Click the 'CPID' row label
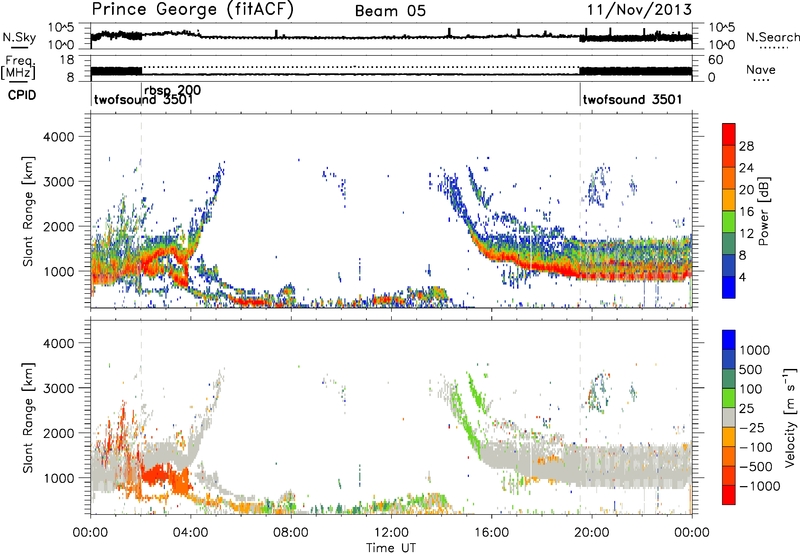 [x=22, y=95]
